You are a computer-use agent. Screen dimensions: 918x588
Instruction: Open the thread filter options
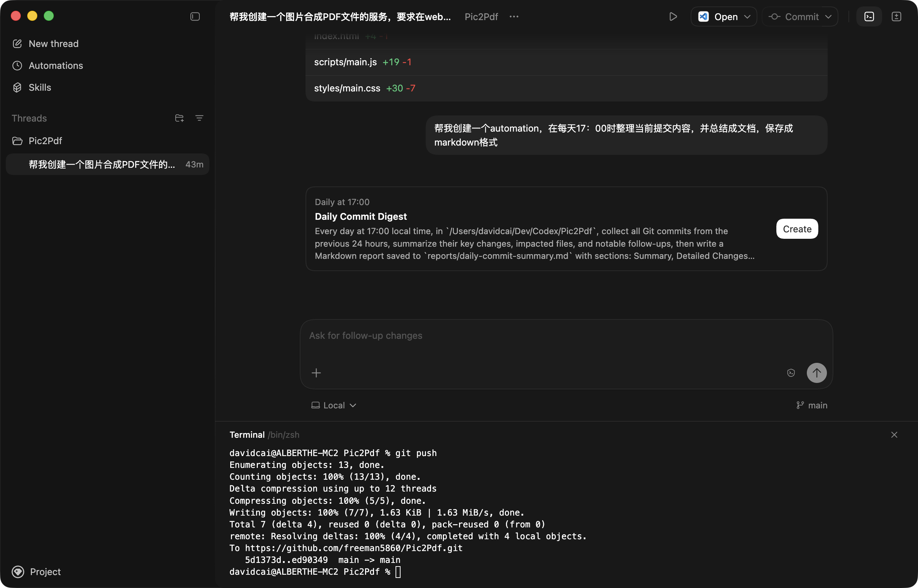point(200,118)
